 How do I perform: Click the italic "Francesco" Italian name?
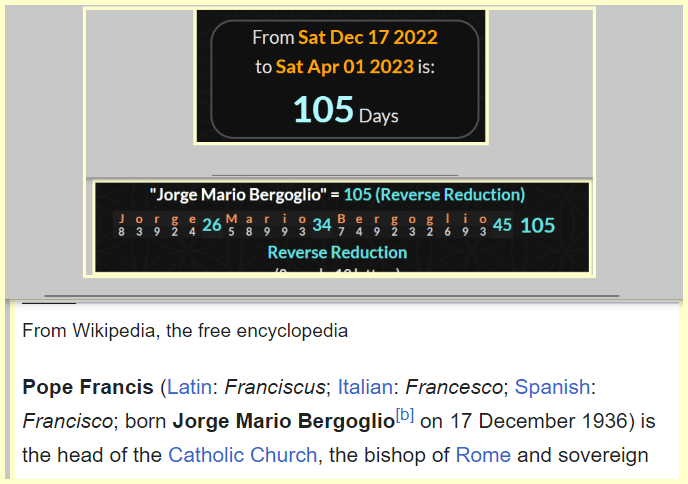[x=460, y=386]
